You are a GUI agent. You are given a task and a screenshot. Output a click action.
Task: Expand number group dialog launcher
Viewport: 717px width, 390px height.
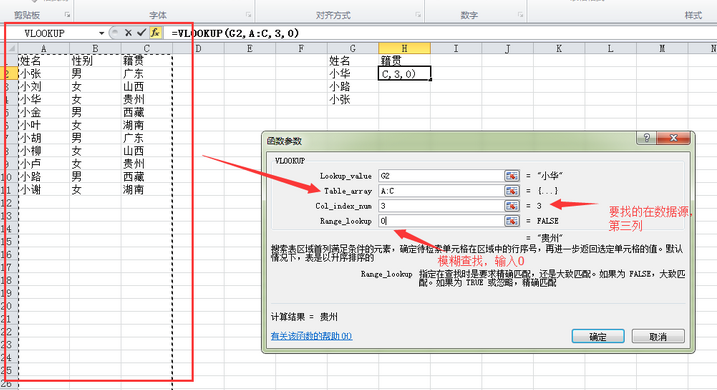coord(520,15)
